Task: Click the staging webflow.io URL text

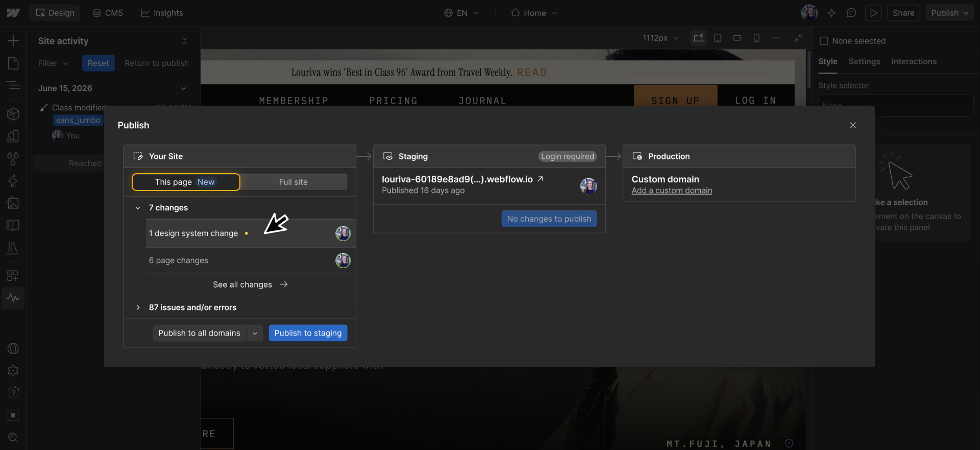Action: coord(457,179)
